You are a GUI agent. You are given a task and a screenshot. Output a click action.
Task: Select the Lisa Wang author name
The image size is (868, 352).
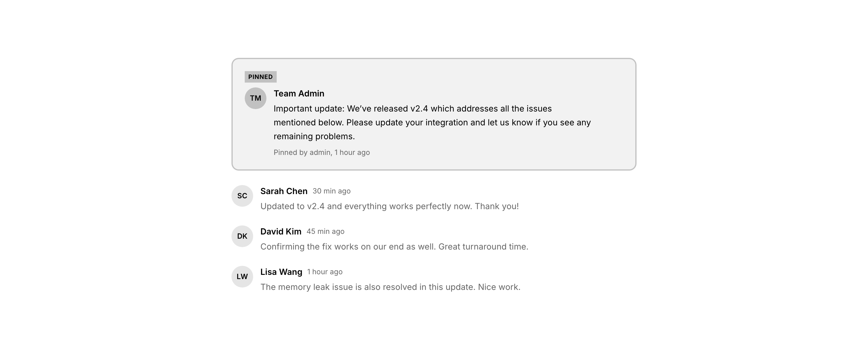281,272
